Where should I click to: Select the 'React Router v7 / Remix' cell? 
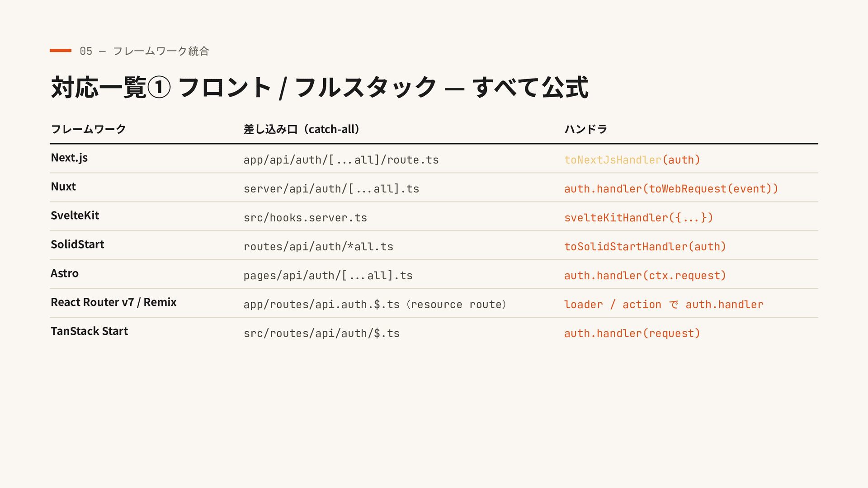tap(113, 302)
